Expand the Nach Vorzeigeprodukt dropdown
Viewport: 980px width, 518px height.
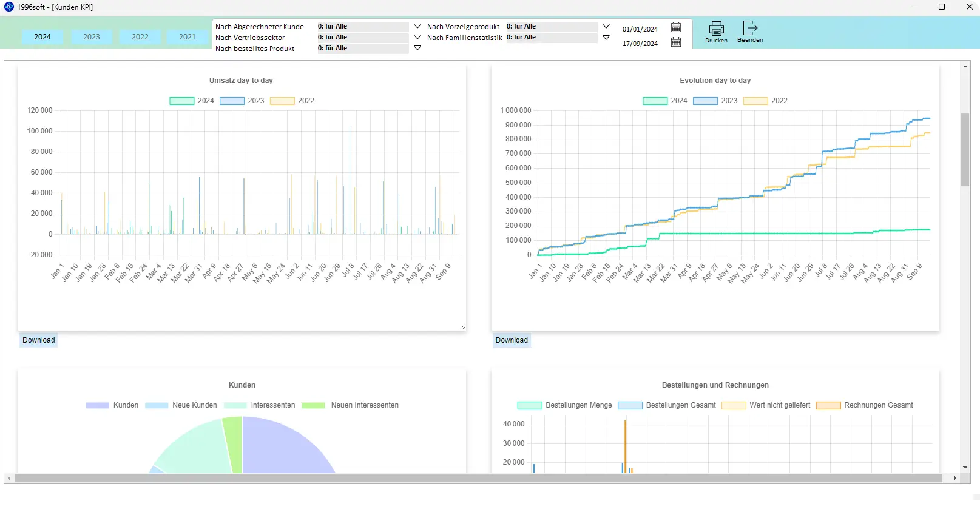(606, 26)
